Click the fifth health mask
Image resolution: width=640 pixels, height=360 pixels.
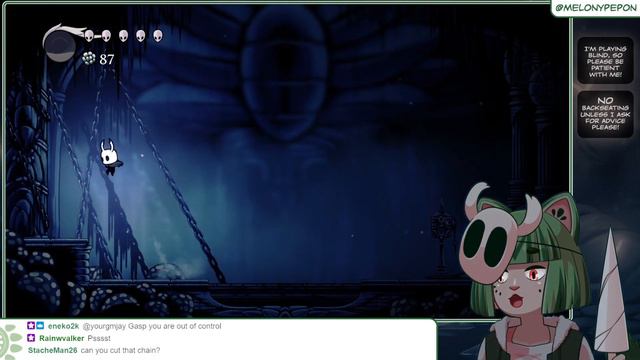pos(158,36)
